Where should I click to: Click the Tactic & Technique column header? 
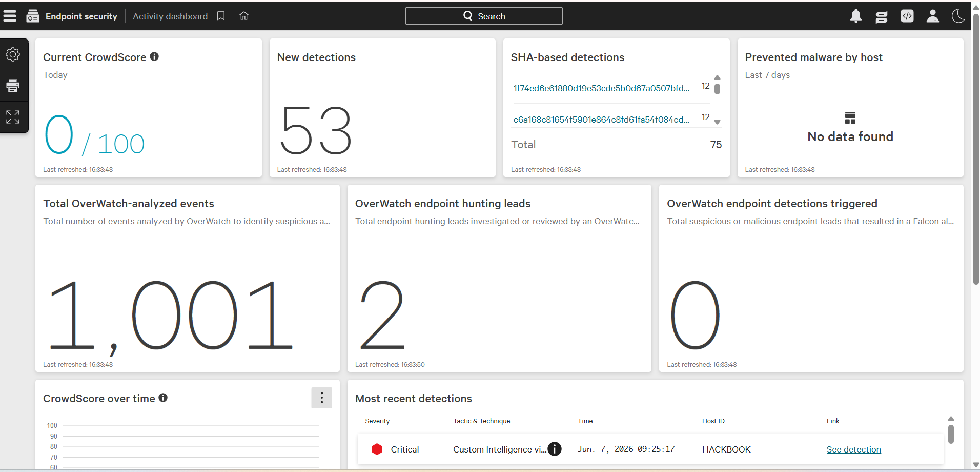tap(482, 421)
